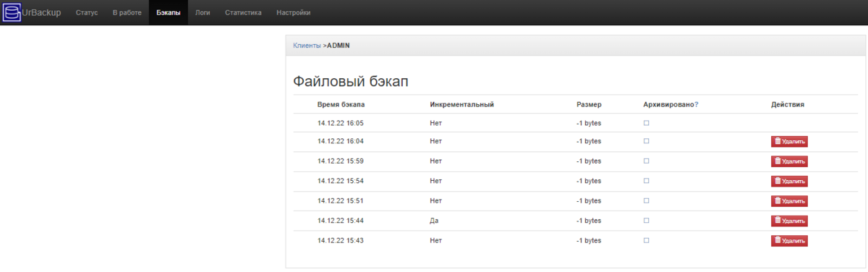Toggle archived checkbox for 14.12.22 16:05 backup

click(x=647, y=123)
